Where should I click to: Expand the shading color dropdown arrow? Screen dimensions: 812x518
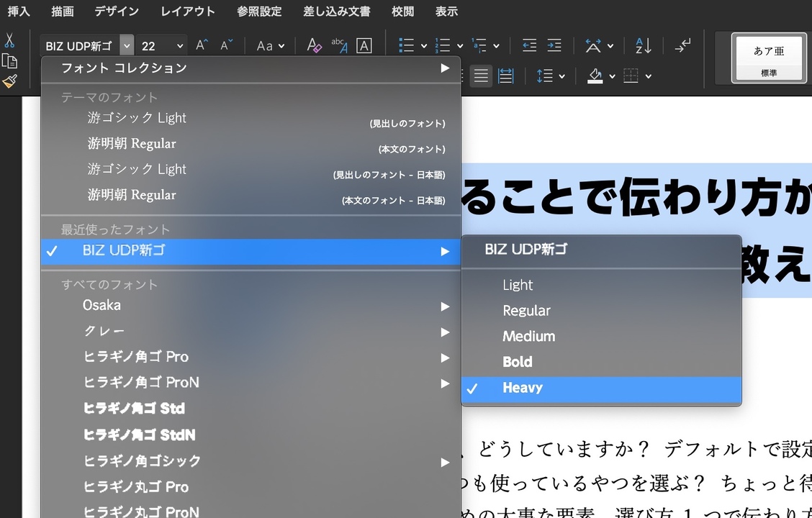coord(612,76)
